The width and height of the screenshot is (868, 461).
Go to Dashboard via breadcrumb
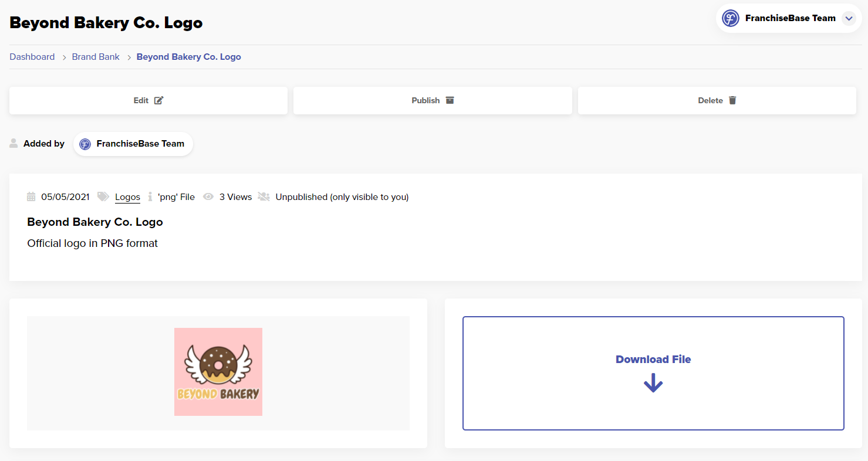coord(32,57)
